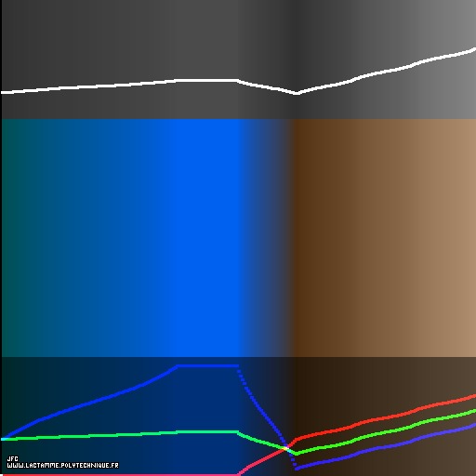The height and width of the screenshot is (476, 476).
Task: Click the green curve over the brown background
Action: [x=384, y=432]
